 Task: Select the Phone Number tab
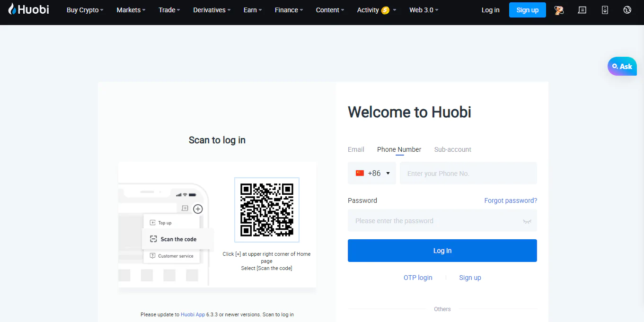(x=399, y=149)
